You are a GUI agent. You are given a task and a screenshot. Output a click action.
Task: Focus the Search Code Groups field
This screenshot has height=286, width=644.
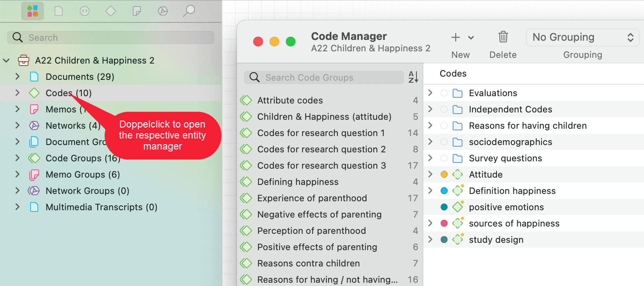(x=324, y=77)
